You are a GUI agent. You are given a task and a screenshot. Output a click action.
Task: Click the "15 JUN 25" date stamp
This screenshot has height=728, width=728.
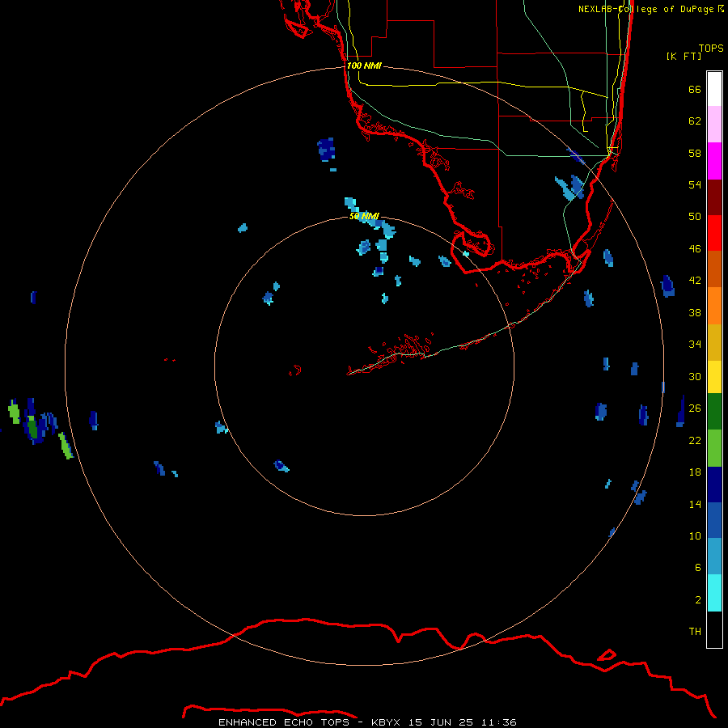tap(441, 722)
